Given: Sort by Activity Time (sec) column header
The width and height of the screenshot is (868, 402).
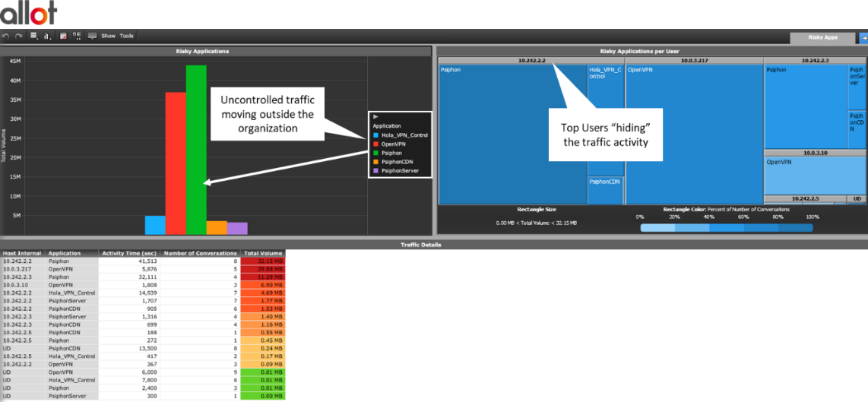Looking at the screenshot, I should tap(131, 253).
